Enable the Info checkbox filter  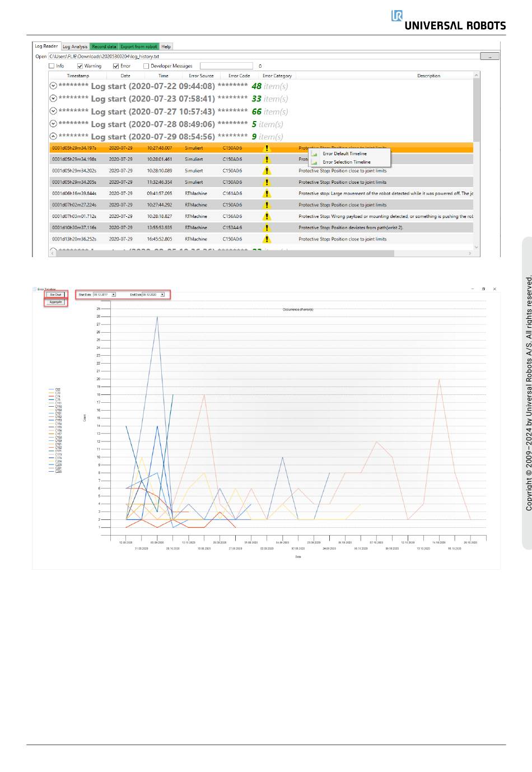tap(52, 66)
